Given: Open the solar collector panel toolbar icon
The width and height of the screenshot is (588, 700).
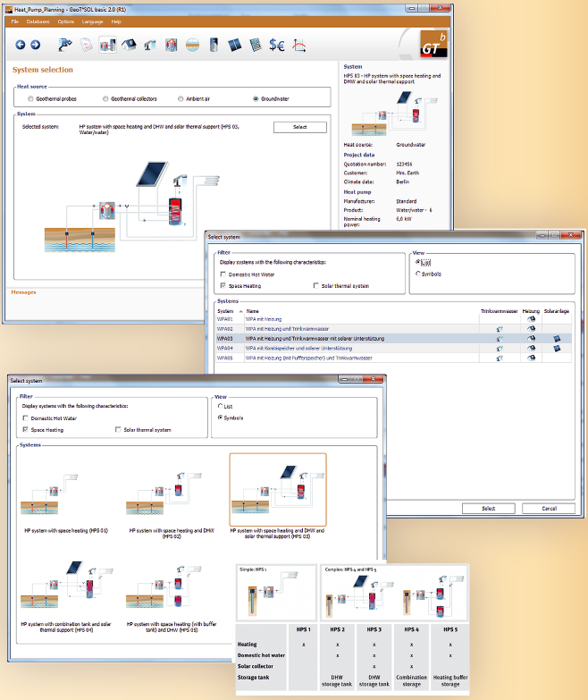Looking at the screenshot, I should pyautogui.click(x=234, y=45).
